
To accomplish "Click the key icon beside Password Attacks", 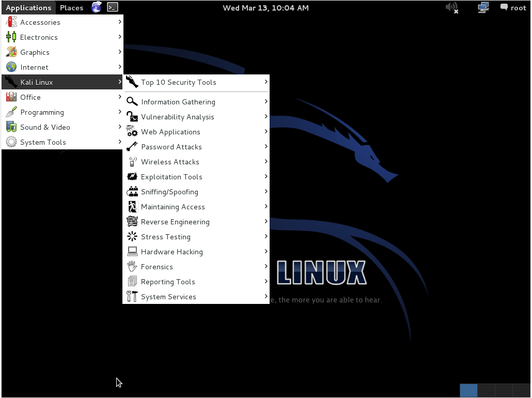I will 132,147.
